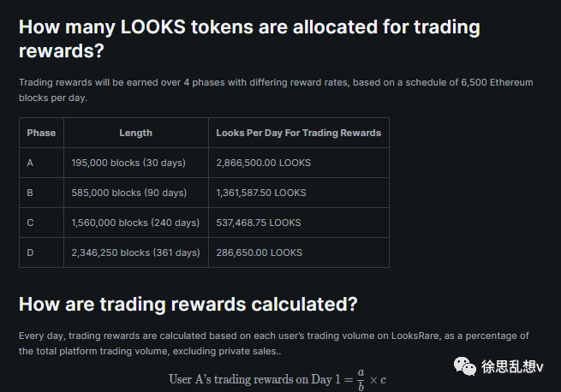Click the WeChat logo icon in the watermark
This screenshot has width=561, height=392.
(465, 366)
